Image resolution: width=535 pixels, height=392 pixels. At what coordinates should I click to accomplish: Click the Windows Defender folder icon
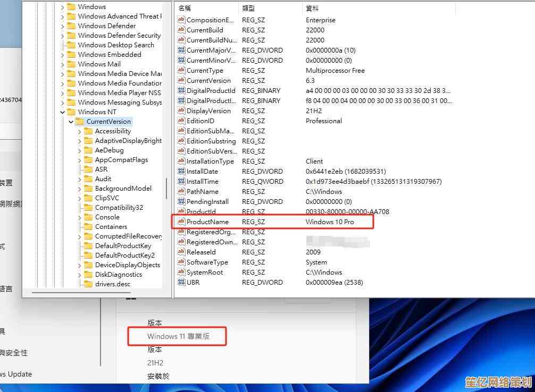point(71,26)
